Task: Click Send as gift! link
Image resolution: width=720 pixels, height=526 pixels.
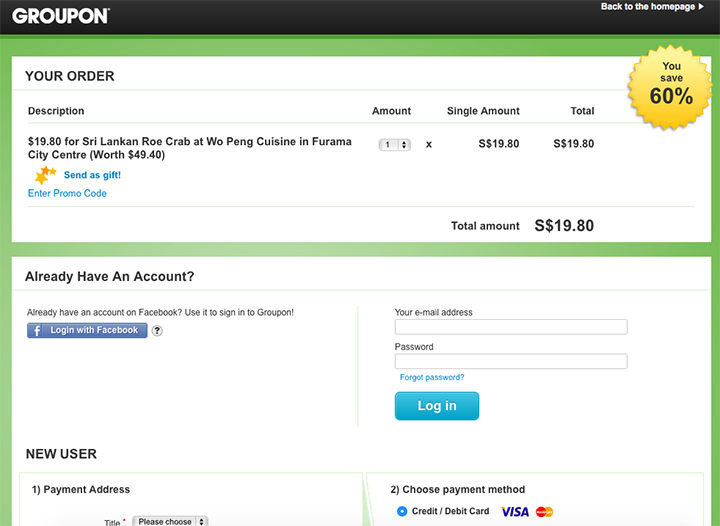Action: (x=92, y=175)
